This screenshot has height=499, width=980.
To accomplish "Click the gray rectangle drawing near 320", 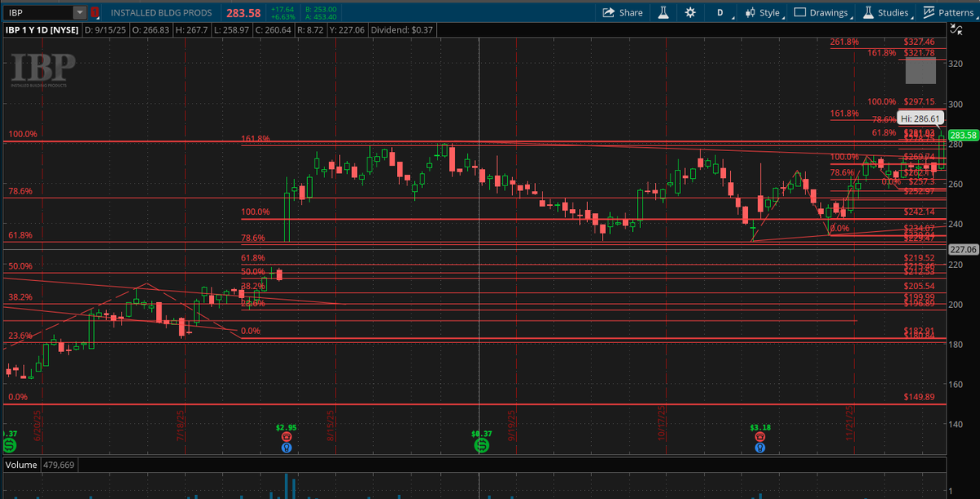I will 920,71.
